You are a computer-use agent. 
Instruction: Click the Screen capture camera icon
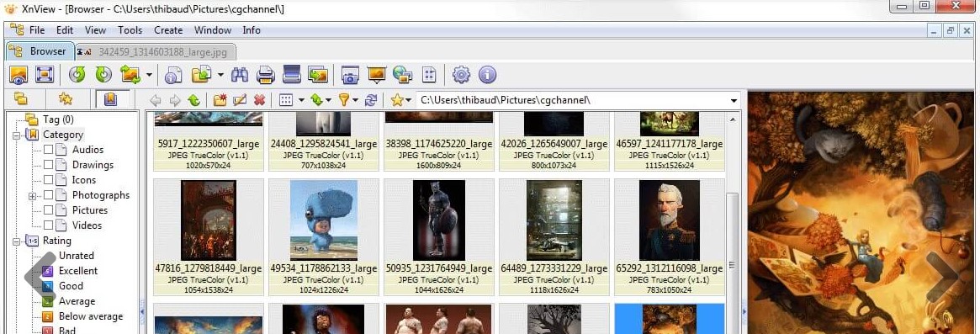(x=350, y=75)
